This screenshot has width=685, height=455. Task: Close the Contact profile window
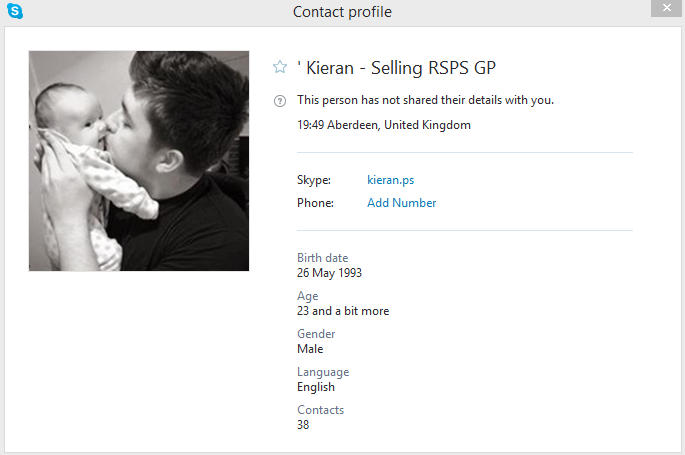pyautogui.click(x=663, y=9)
